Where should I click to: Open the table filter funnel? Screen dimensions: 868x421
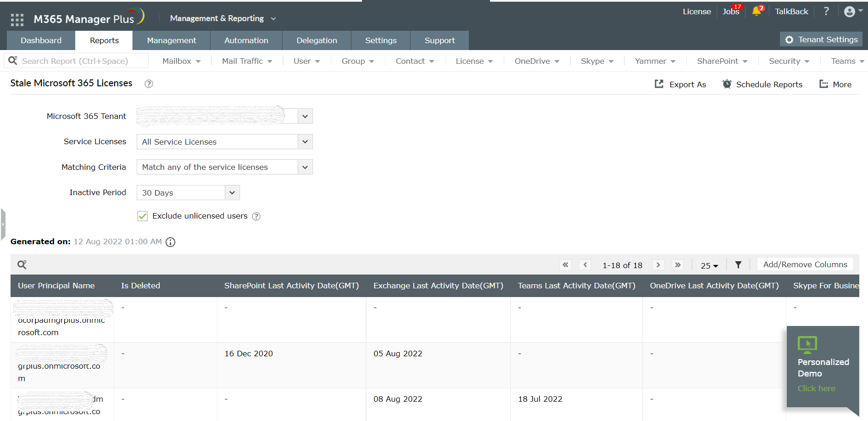(x=738, y=265)
